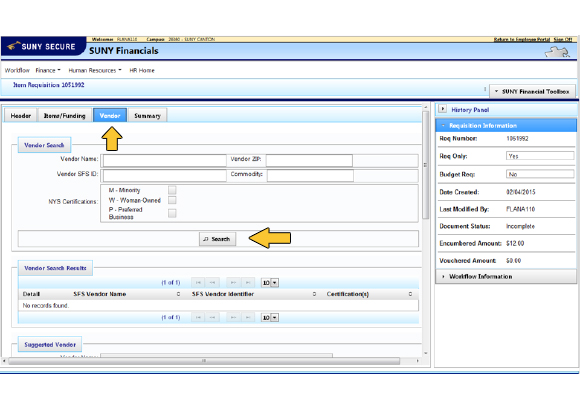
Task: Click the Vendor SFS ID field
Action: pos(165,175)
